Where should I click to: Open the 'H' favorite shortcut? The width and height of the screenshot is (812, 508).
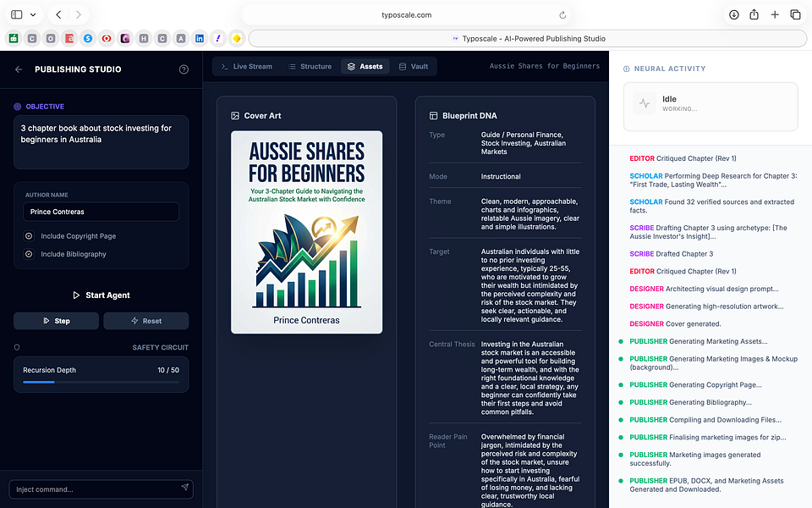coord(144,38)
